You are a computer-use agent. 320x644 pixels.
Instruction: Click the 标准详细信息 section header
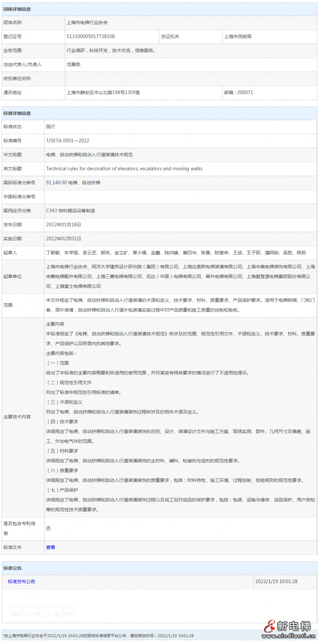click(x=17, y=113)
